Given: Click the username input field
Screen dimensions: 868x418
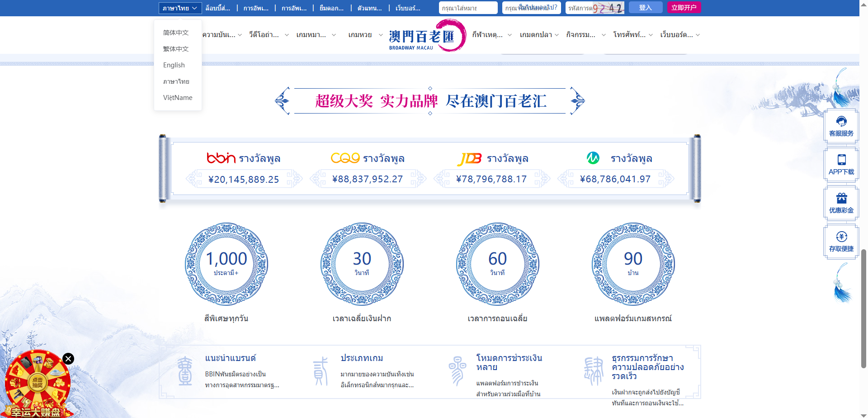Looking at the screenshot, I should tap(468, 8).
